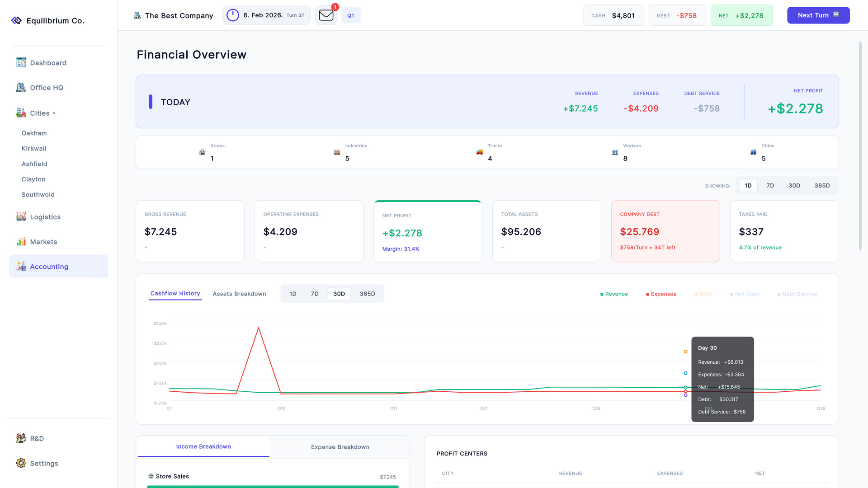Click the Settings gear icon
Image resolution: width=868 pixels, height=488 pixels.
(21, 463)
